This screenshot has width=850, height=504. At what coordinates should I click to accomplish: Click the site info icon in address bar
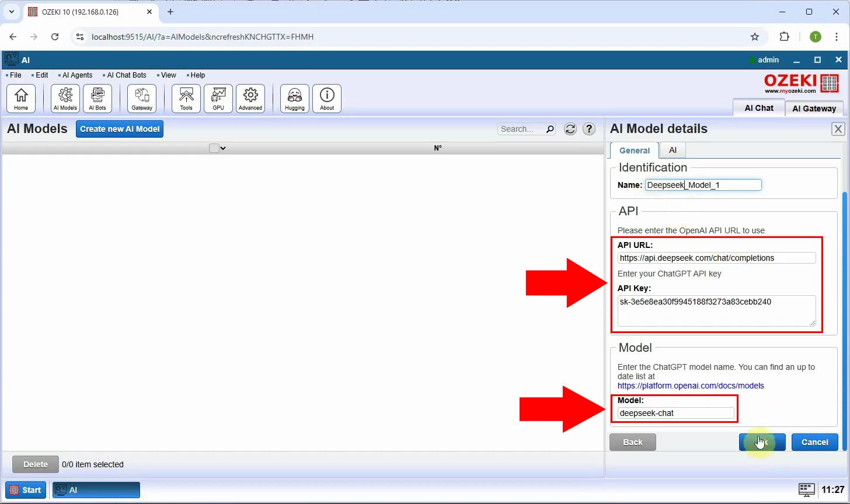[x=81, y=37]
